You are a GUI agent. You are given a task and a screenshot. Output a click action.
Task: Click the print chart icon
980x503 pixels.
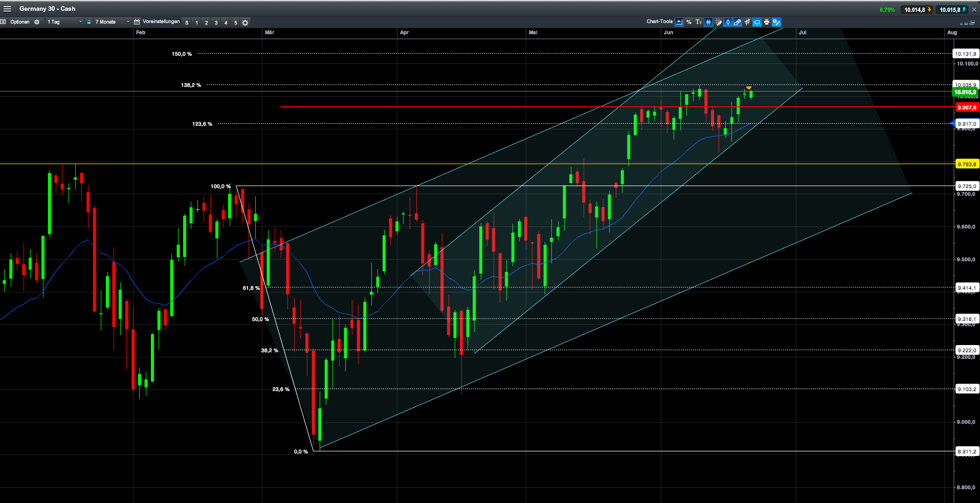pyautogui.click(x=766, y=22)
